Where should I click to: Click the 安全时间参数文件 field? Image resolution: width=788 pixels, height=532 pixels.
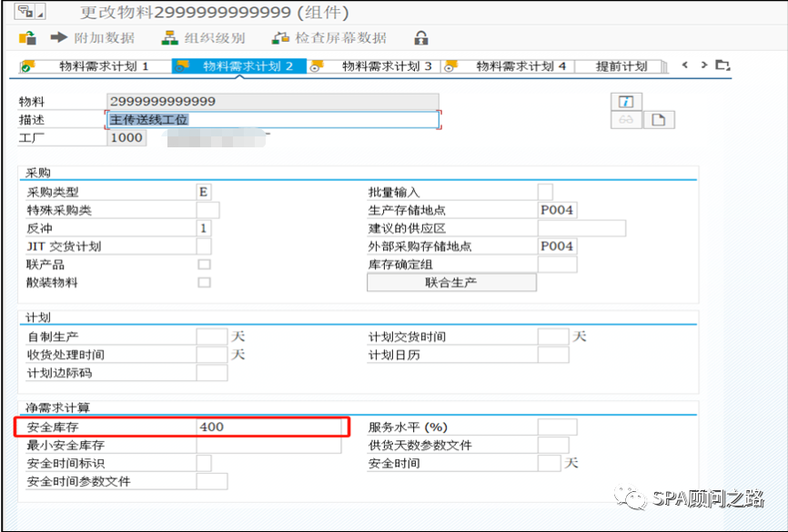point(212,481)
